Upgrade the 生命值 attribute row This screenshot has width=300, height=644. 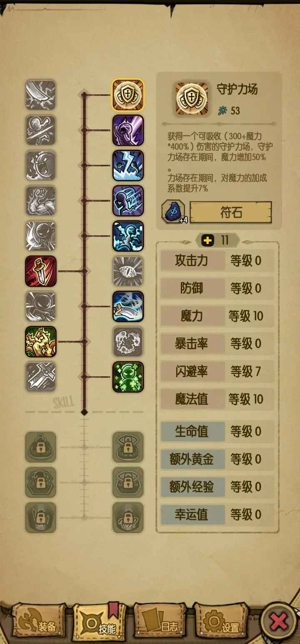(x=217, y=432)
